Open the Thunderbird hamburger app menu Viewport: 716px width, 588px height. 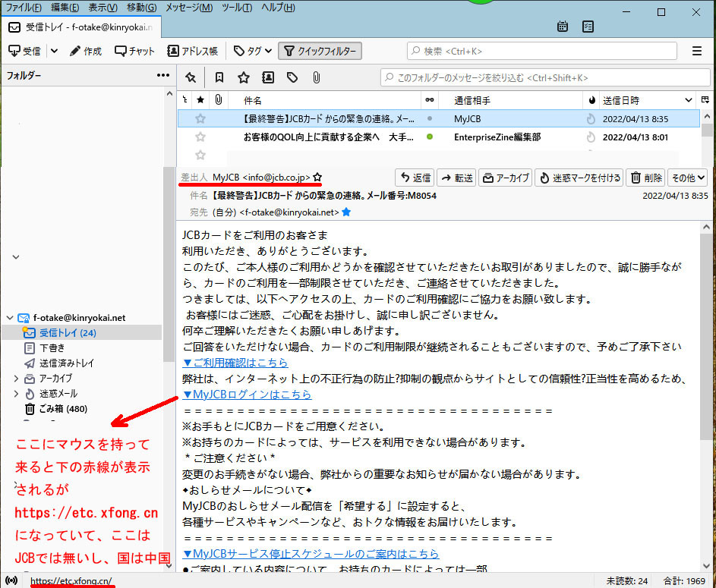point(697,51)
